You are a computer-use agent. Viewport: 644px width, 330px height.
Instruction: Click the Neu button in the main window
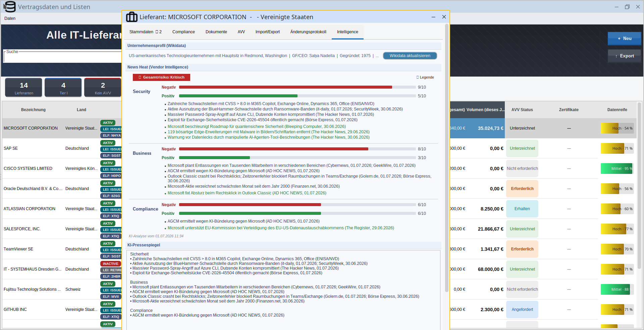tap(625, 39)
